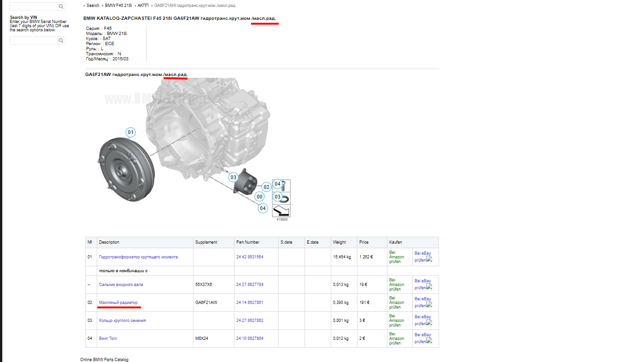Check Amazon for the Кольцо круглого сечения row
Screen dimensions: 644x362
tap(397, 321)
